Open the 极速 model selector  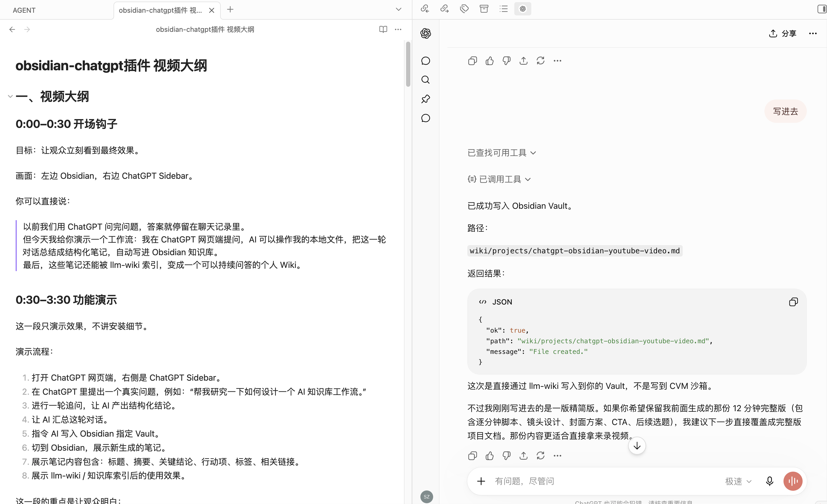coord(738,481)
